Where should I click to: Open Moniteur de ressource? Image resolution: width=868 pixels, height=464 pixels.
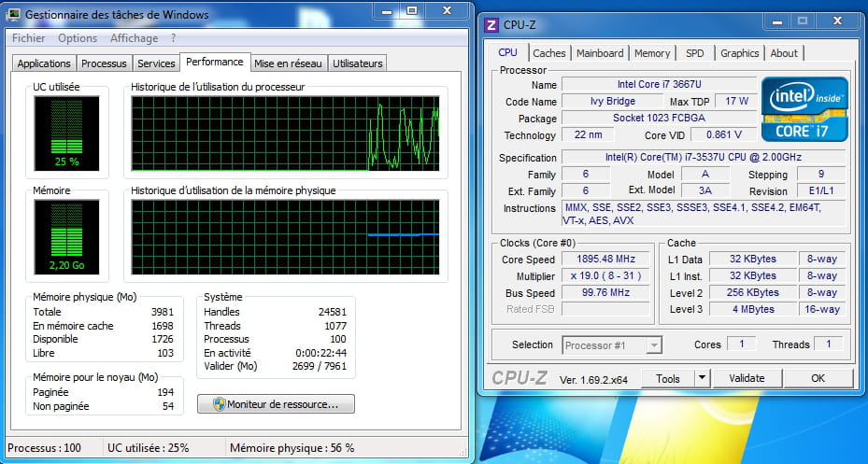coord(276,404)
